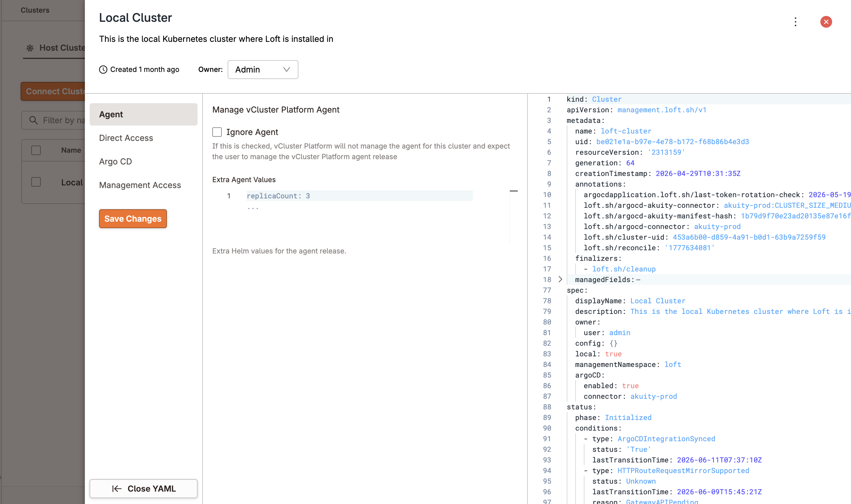The image size is (851, 504).
Task: Click creationTimestamp 2026-04-29T10:31:35Z
Action: tap(698, 174)
